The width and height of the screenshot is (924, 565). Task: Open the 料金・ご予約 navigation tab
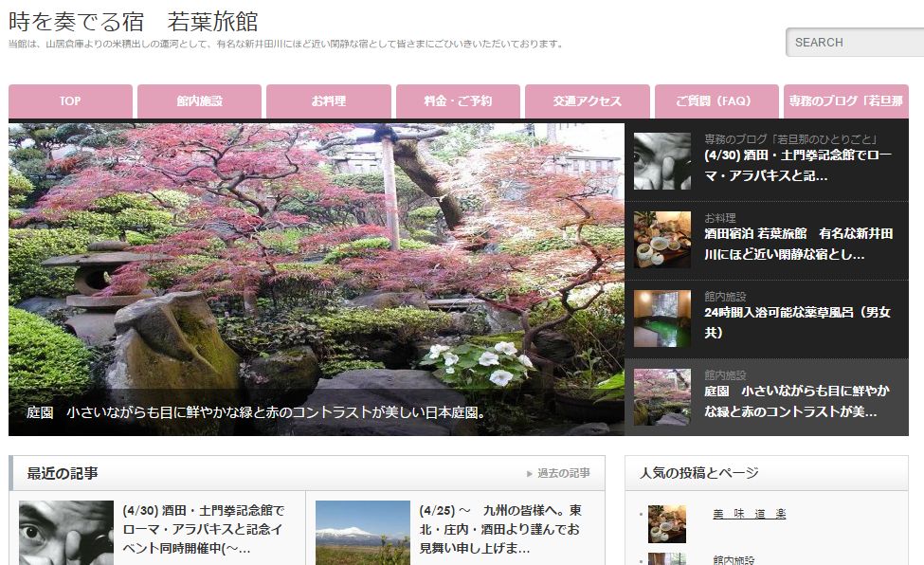458,101
